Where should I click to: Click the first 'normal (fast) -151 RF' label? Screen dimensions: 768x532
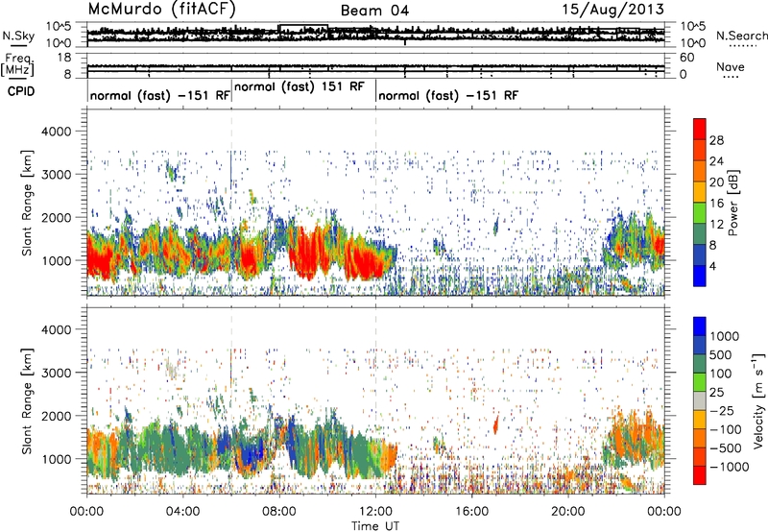[159, 95]
